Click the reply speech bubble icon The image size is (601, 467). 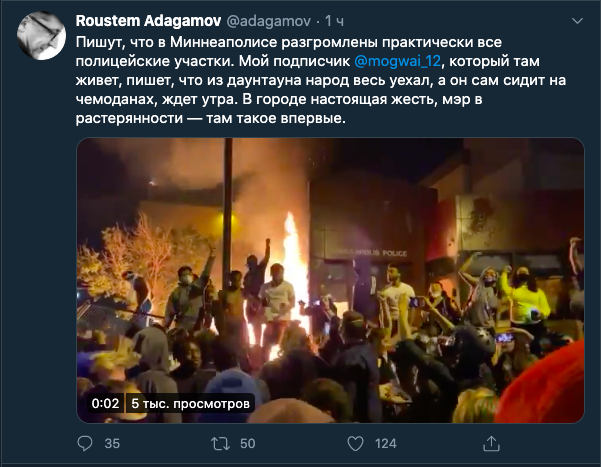pyautogui.click(x=85, y=444)
